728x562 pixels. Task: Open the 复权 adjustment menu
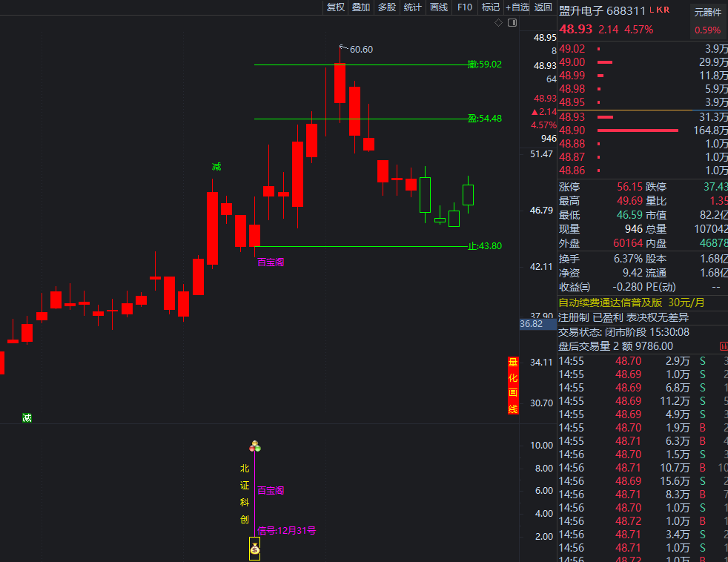336,7
